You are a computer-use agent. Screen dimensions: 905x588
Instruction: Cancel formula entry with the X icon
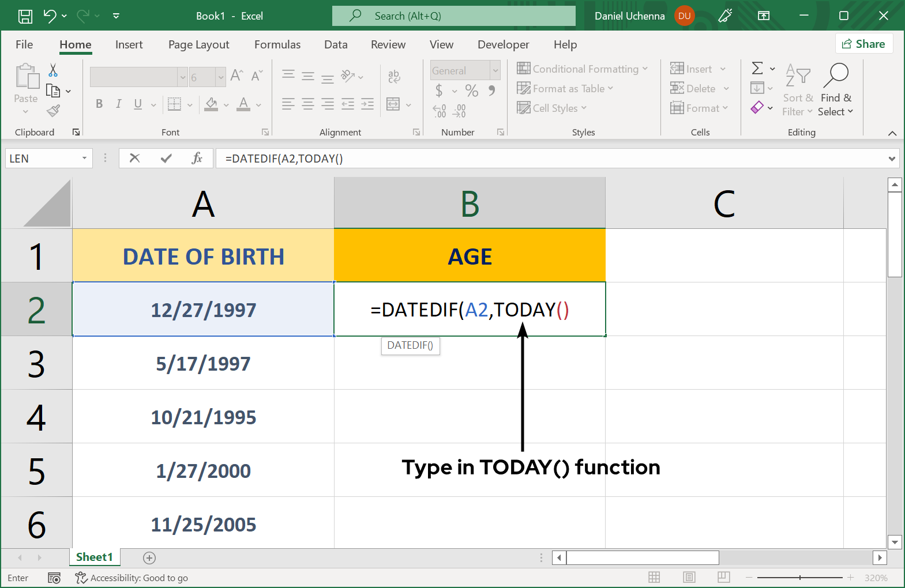tap(135, 158)
